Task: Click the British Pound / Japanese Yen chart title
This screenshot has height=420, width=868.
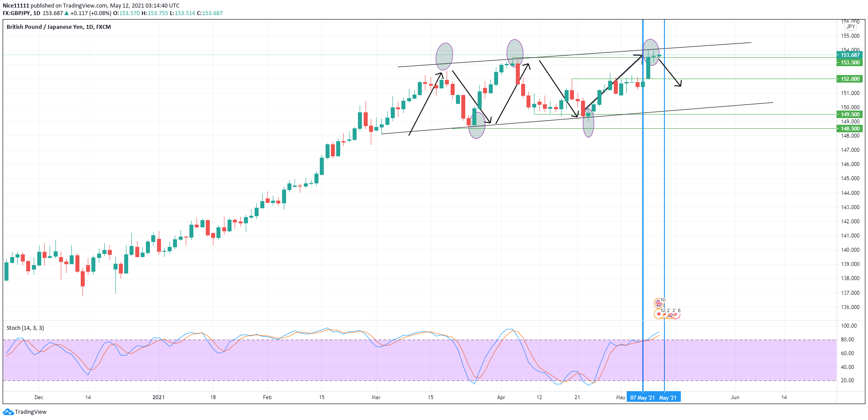Action: [59, 27]
